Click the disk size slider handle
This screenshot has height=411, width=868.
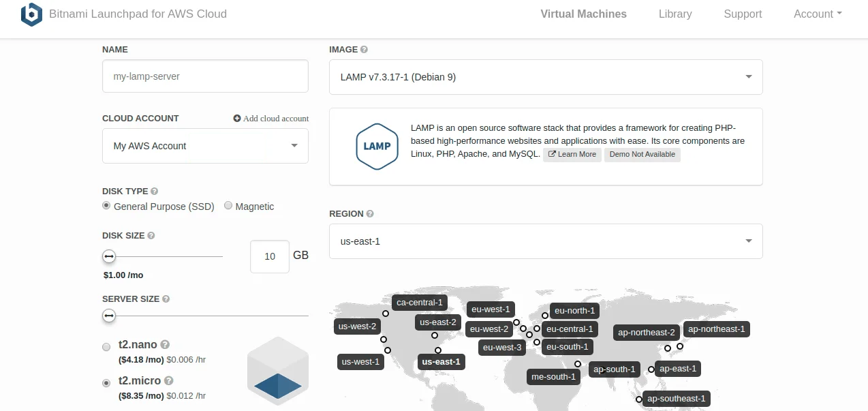click(x=109, y=257)
